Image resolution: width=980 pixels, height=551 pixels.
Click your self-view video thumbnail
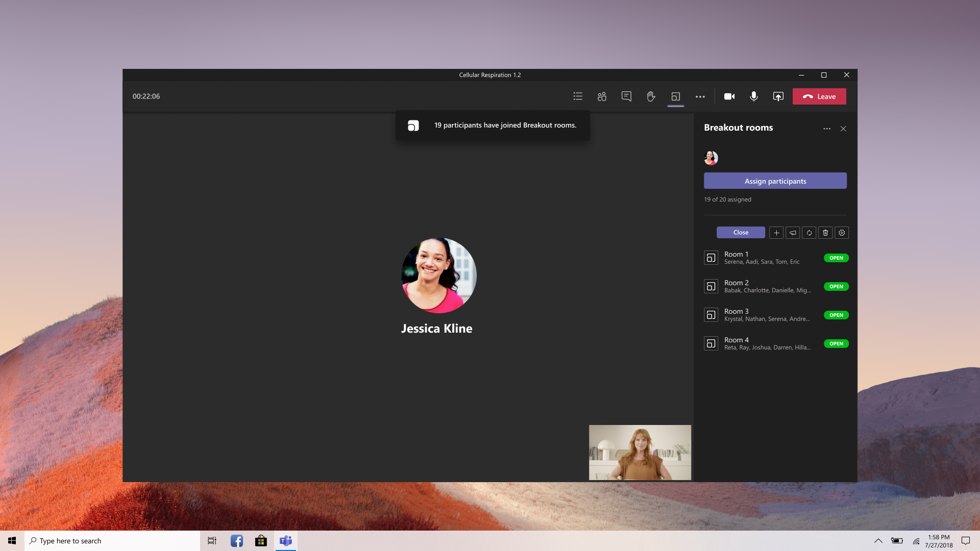coord(640,453)
